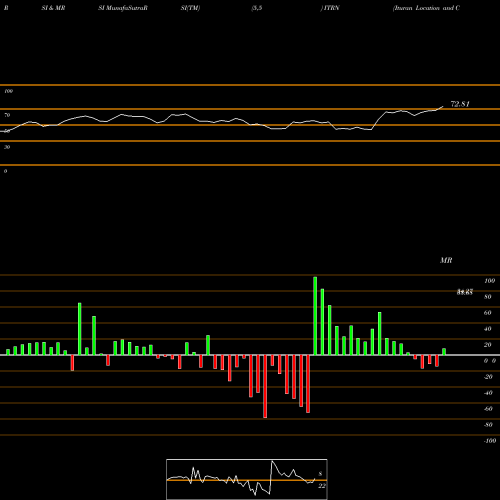Click the RSI axis label 70
Screen dimensions: 500x500
click(7, 115)
